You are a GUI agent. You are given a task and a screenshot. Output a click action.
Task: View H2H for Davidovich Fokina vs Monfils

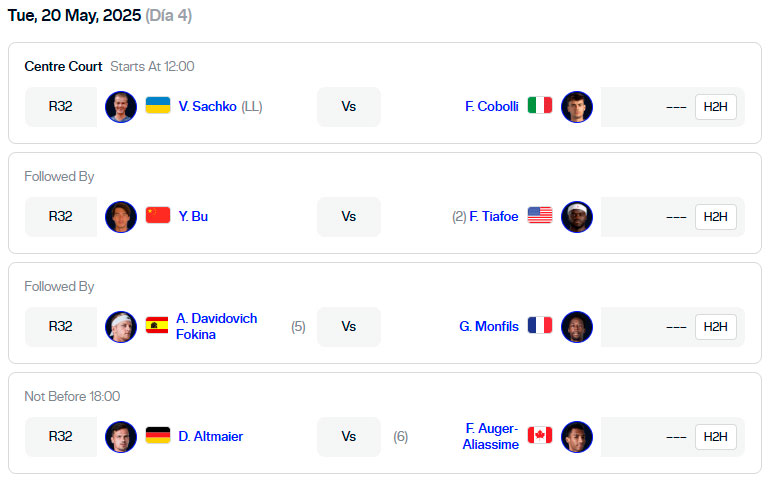pos(715,327)
